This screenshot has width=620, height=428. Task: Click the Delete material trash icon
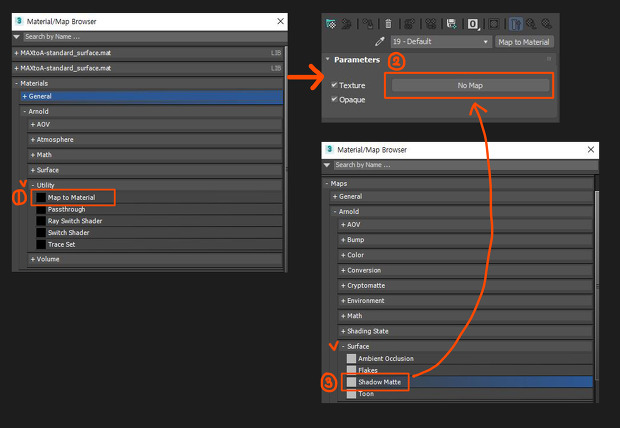(x=388, y=23)
